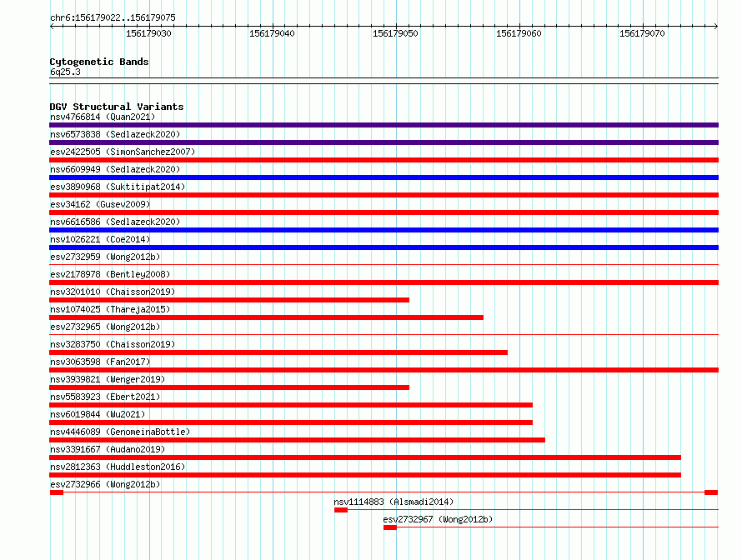Click nsv4446089 (GenomeinaBottle) label

click(x=120, y=432)
